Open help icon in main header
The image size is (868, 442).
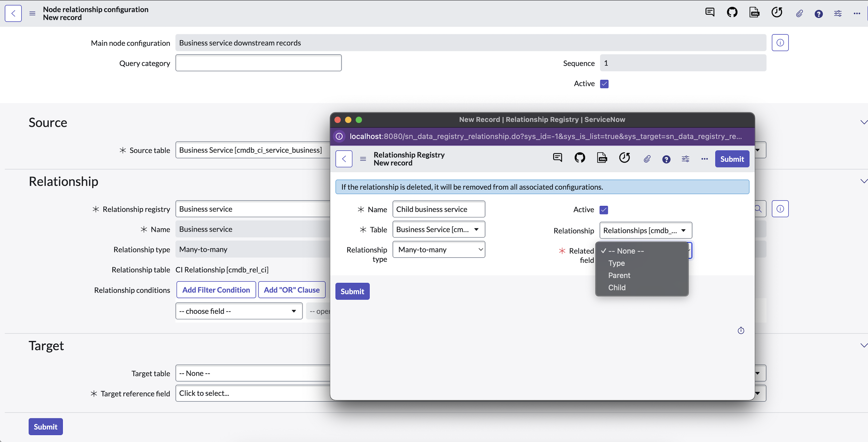point(818,13)
